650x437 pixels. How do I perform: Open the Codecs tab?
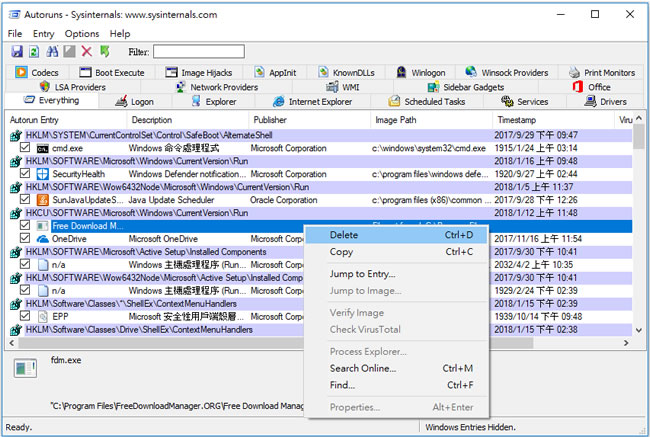[x=37, y=73]
